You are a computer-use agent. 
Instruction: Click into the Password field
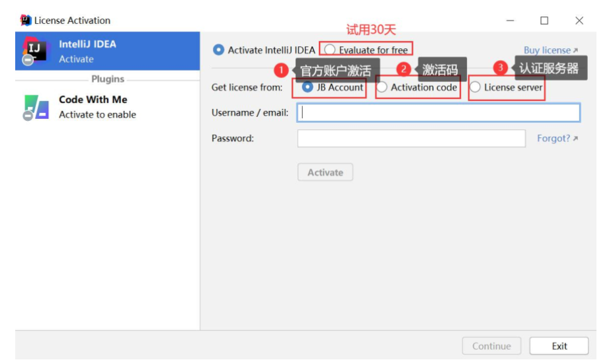tap(411, 138)
